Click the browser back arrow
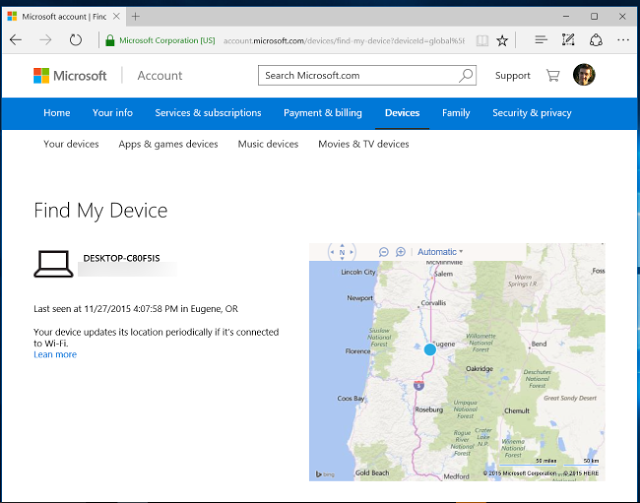This screenshot has height=503, width=640. click(16, 40)
